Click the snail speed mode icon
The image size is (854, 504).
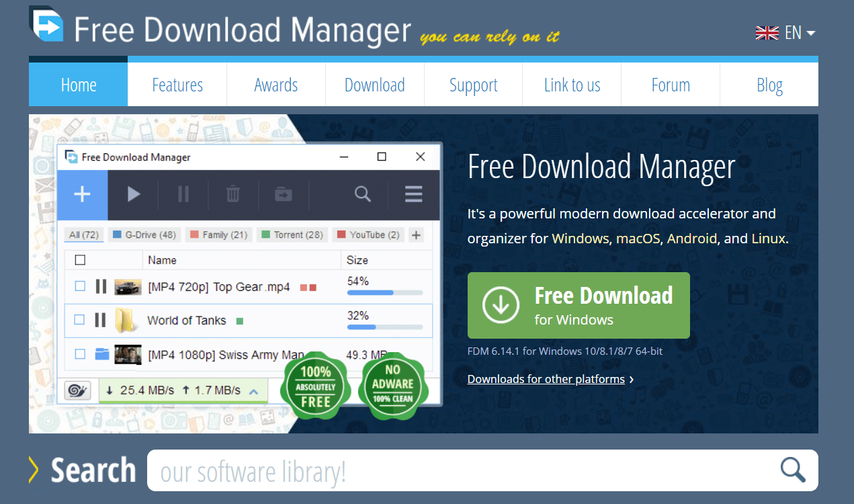(x=78, y=390)
